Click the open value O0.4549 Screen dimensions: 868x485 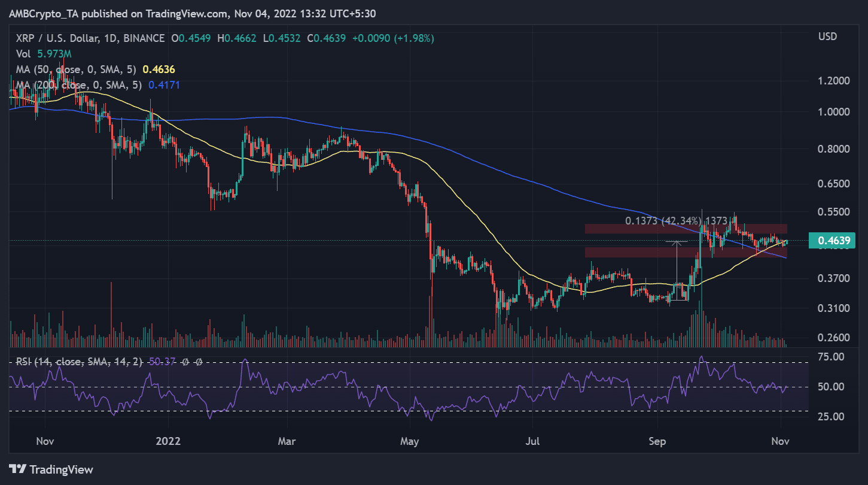coord(192,38)
